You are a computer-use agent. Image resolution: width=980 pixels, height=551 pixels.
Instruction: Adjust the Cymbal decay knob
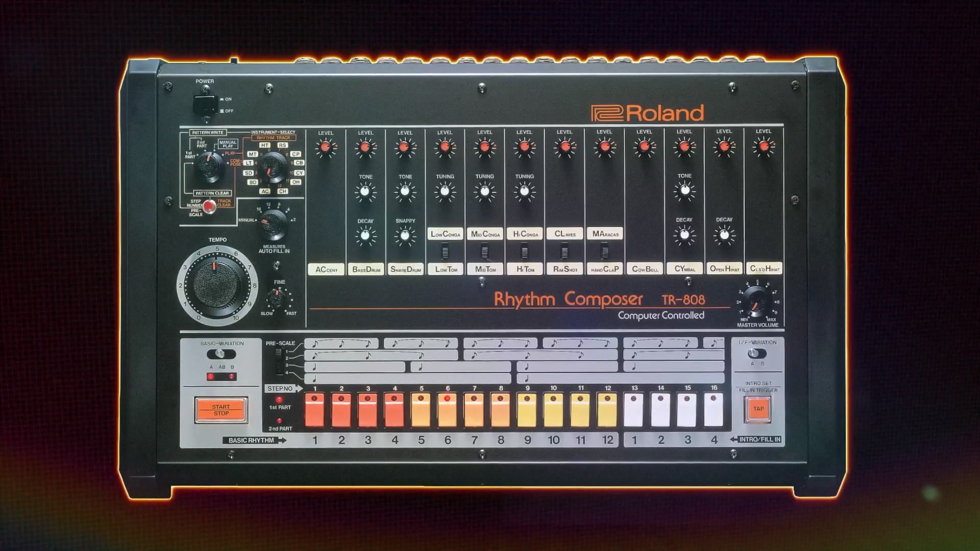[x=684, y=235]
